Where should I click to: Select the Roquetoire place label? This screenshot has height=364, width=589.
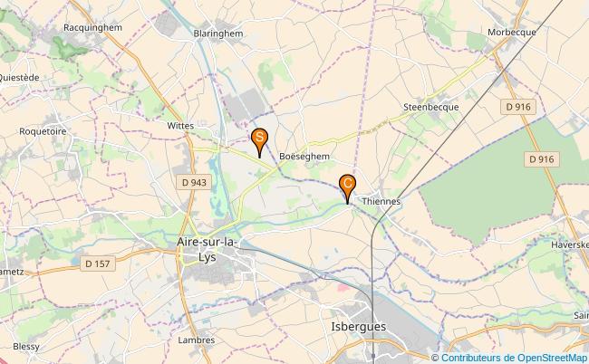pyautogui.click(x=43, y=131)
